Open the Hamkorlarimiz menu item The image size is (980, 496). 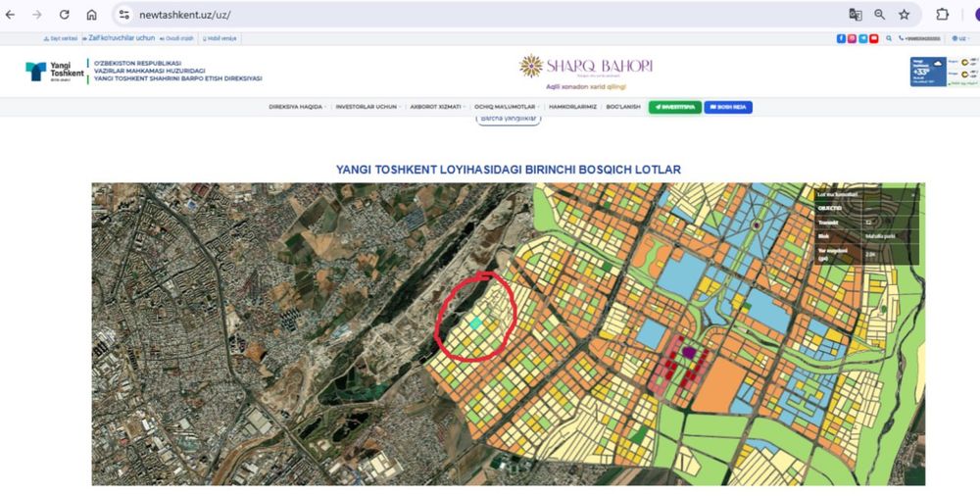(572, 107)
